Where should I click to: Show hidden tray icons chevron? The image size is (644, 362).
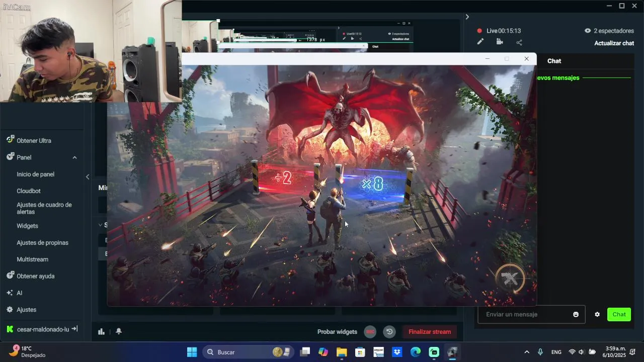(x=527, y=352)
